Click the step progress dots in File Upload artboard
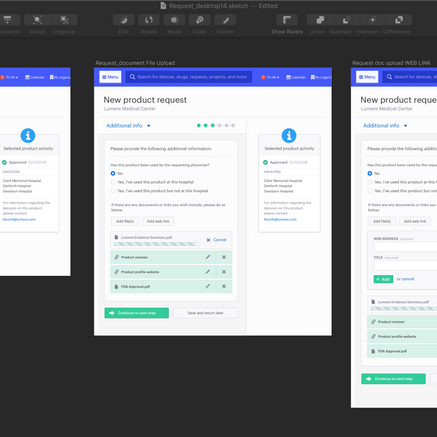This screenshot has height=437, width=437. 216,125
